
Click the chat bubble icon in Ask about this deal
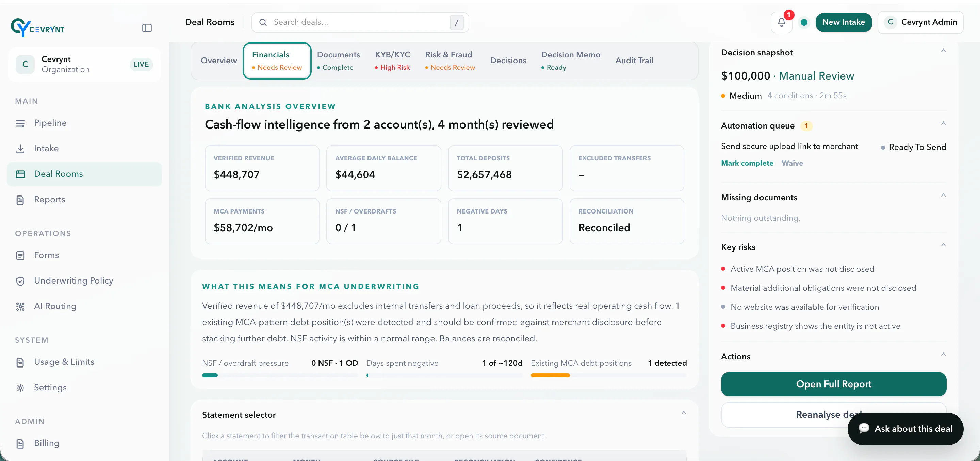point(864,428)
